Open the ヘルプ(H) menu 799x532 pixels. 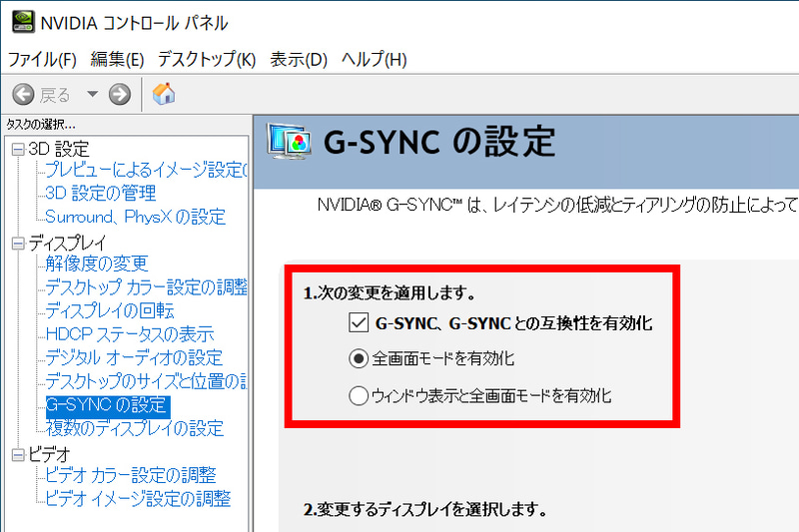coord(374,60)
